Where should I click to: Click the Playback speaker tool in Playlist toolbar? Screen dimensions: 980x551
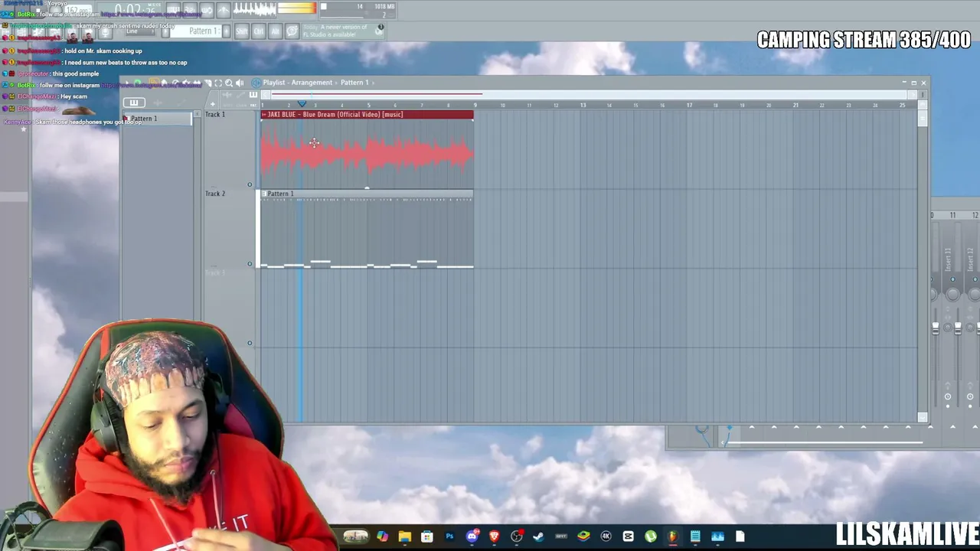coord(240,83)
